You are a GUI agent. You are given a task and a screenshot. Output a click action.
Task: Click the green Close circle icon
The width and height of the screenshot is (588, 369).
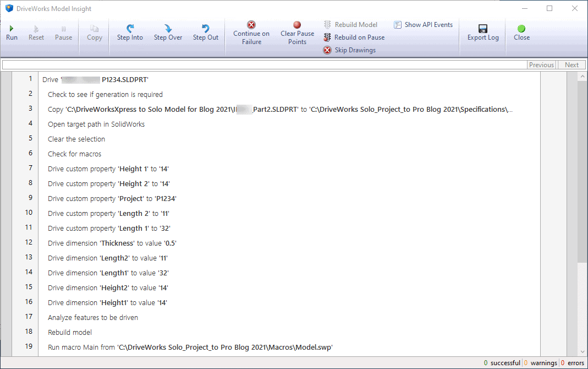pyautogui.click(x=521, y=29)
